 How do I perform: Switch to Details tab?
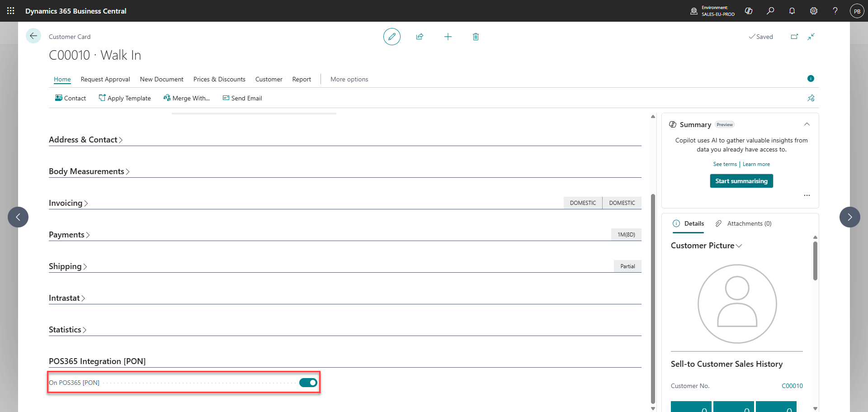[x=689, y=223]
